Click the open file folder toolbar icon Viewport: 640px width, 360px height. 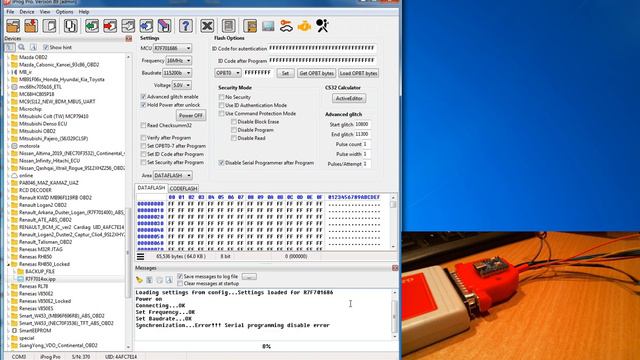click(13, 26)
